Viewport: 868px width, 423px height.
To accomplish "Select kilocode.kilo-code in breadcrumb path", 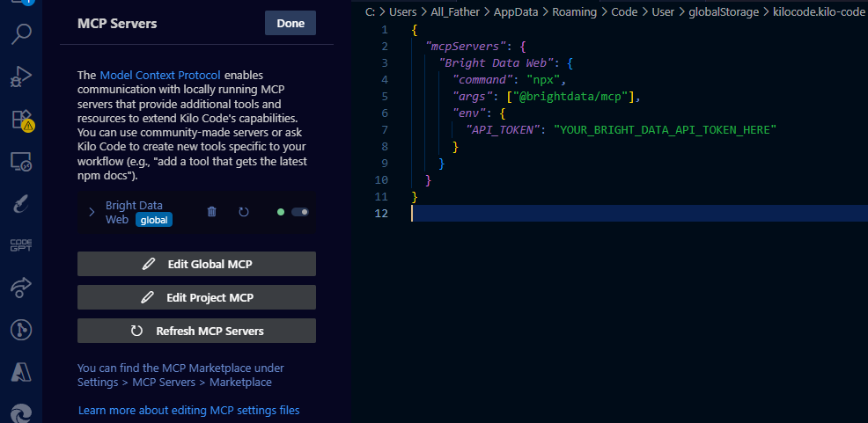I will coord(819,12).
